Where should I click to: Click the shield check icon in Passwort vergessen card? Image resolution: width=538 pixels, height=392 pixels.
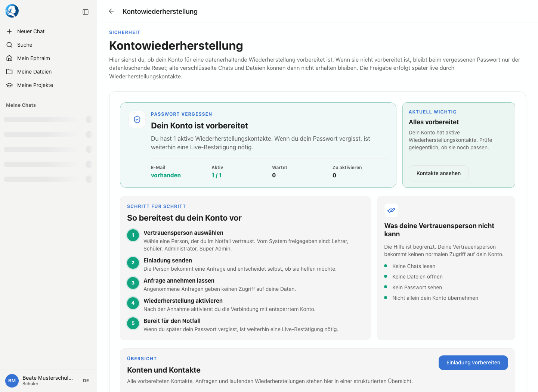tap(137, 119)
